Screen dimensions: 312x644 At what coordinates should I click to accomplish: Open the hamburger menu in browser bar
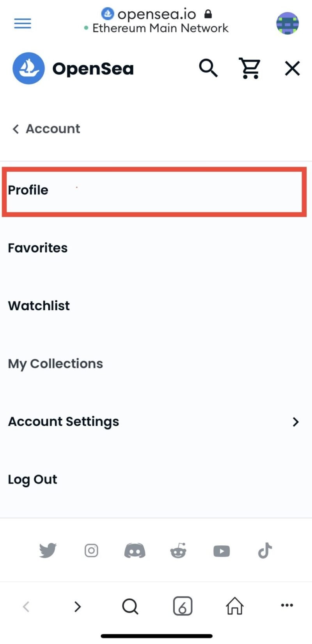[23, 24]
